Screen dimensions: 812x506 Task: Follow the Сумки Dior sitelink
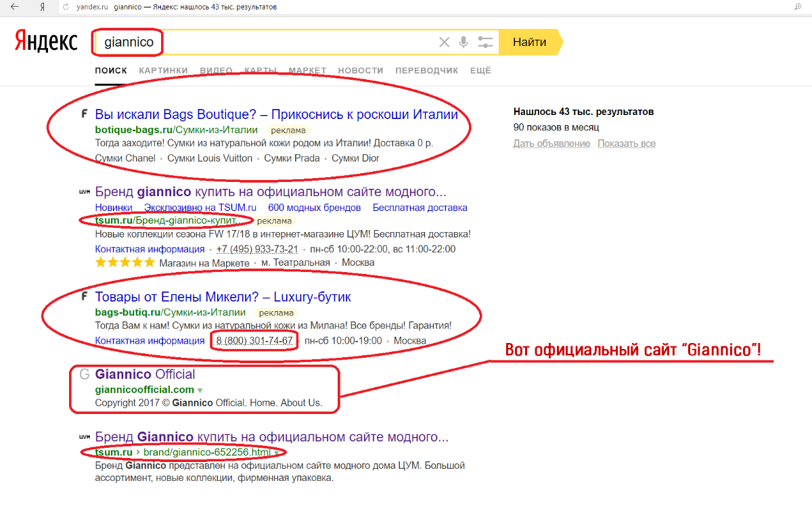pyautogui.click(x=355, y=158)
